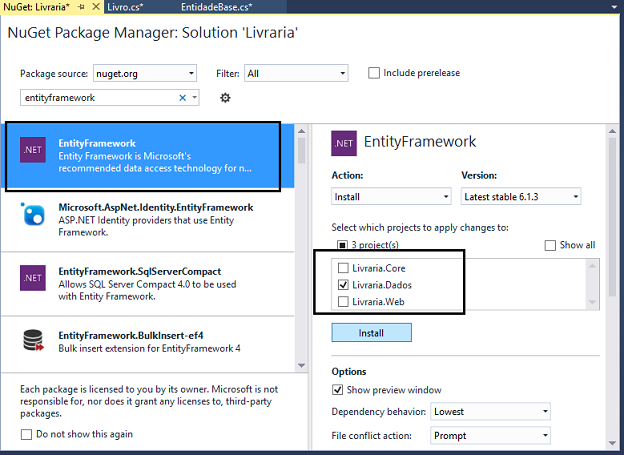
Task: Click EntityFramework.BulkInsert-ef4 database icon
Action: click(x=33, y=340)
